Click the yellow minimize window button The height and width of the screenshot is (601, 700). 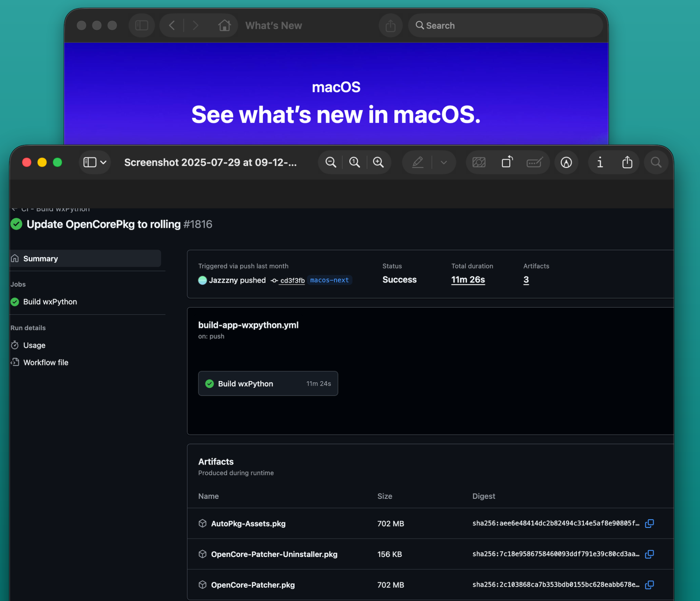tap(42, 162)
